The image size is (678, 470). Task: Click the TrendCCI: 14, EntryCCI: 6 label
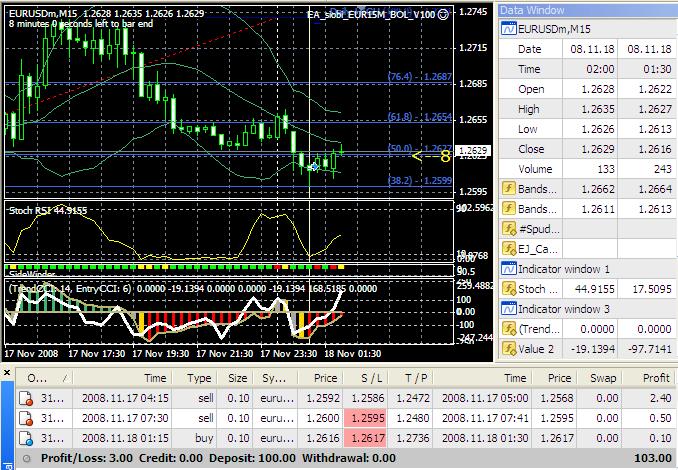pos(69,289)
